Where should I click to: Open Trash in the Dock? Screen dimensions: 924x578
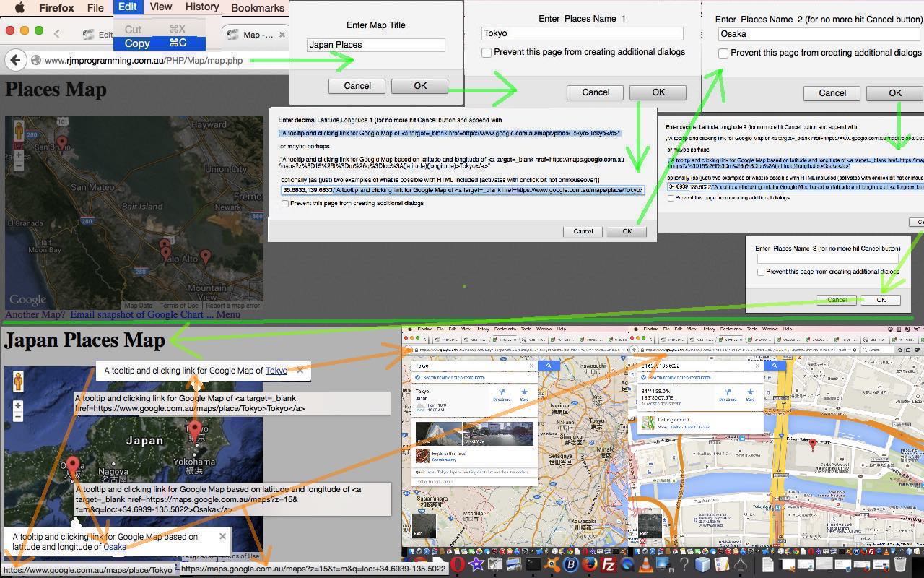900,565
